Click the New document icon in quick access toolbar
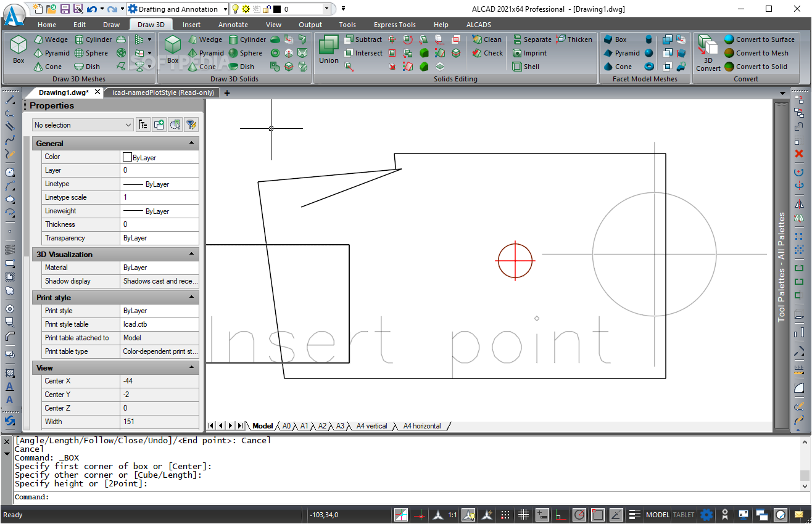The width and height of the screenshot is (812, 524). pyautogui.click(x=38, y=9)
